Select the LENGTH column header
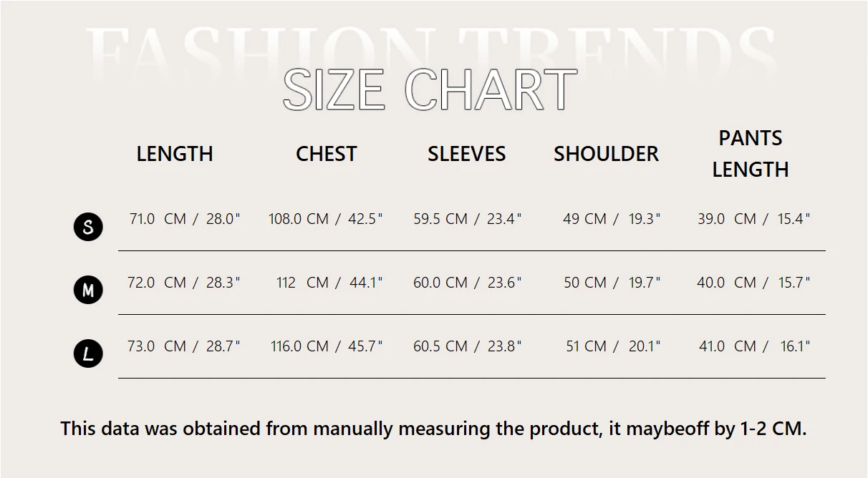The image size is (868, 478). coord(175,154)
